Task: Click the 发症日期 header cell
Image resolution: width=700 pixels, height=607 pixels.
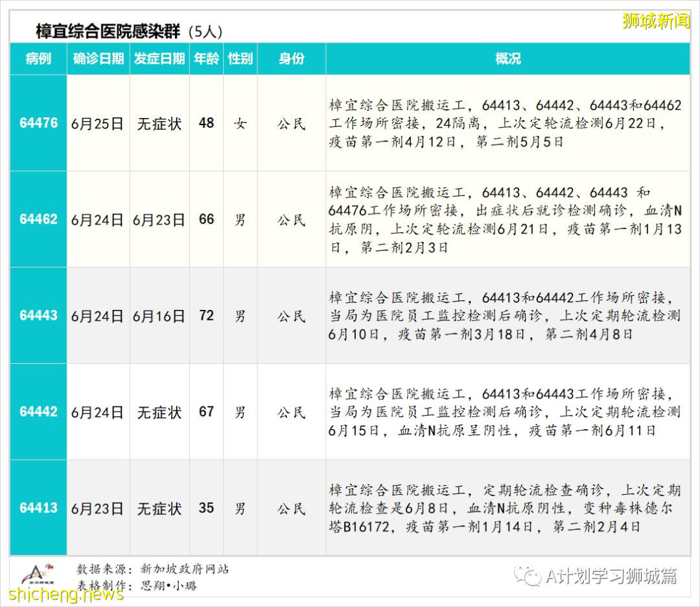Action: click(159, 58)
